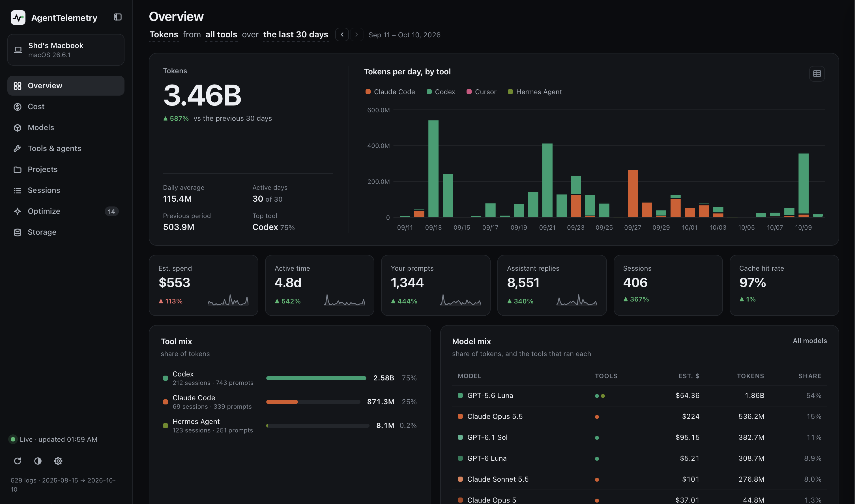Select Hermes Agent row in Tool mix
Image resolution: width=855 pixels, height=504 pixels.
[290, 426]
